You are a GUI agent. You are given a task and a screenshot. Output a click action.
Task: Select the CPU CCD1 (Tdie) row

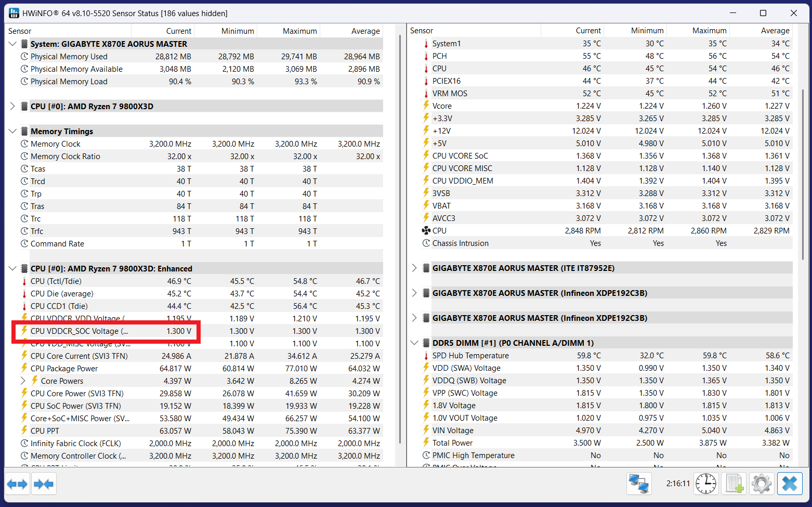[x=201, y=306]
